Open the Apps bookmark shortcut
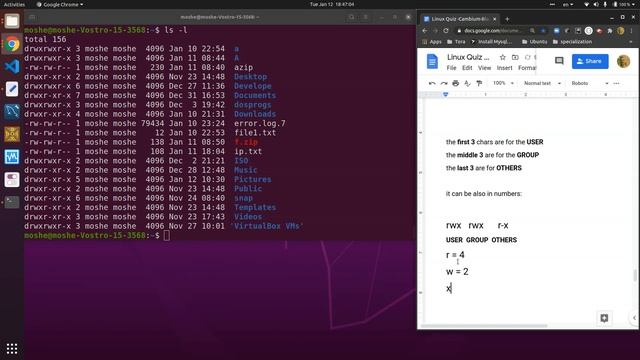The image size is (640, 360). 431,42
